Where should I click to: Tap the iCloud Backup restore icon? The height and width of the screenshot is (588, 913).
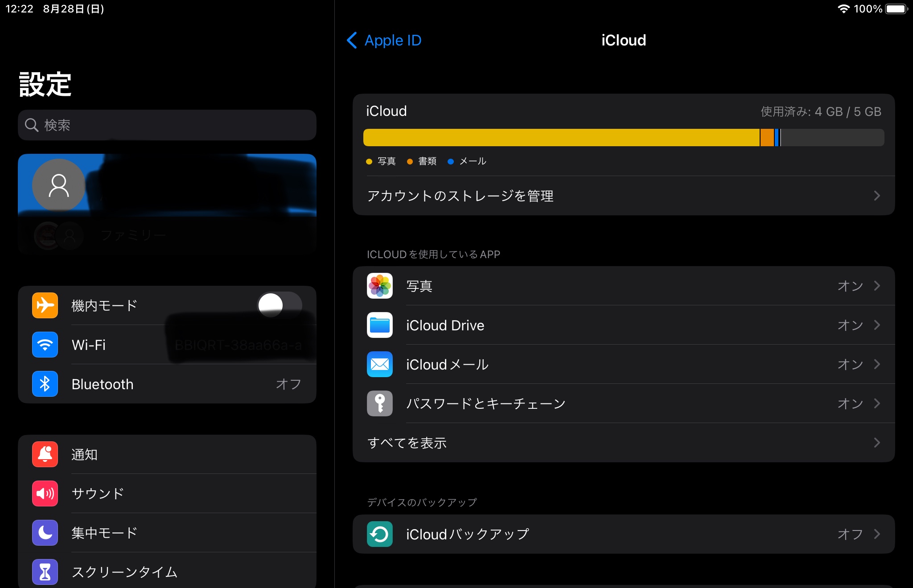tap(380, 534)
